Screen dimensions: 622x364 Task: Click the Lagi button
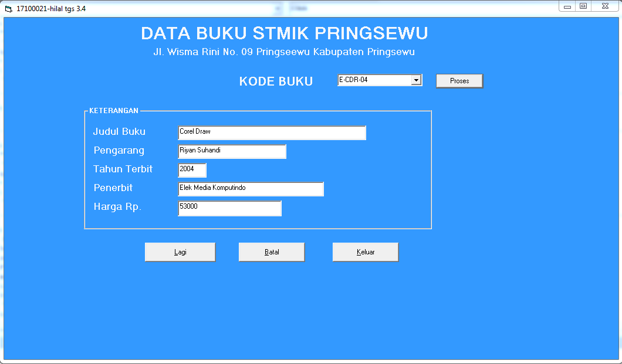coord(180,252)
